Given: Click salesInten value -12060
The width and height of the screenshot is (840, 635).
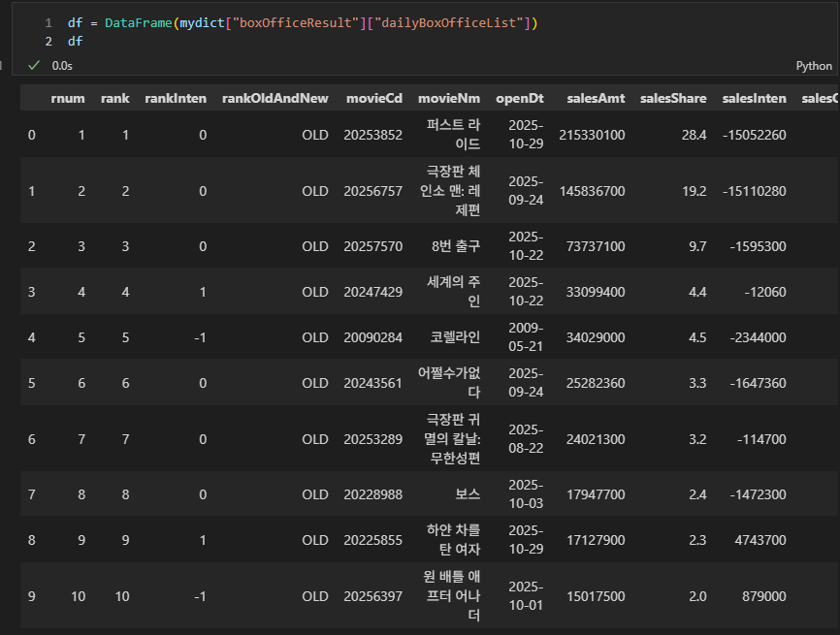Looking at the screenshot, I should pyautogui.click(x=765, y=292).
